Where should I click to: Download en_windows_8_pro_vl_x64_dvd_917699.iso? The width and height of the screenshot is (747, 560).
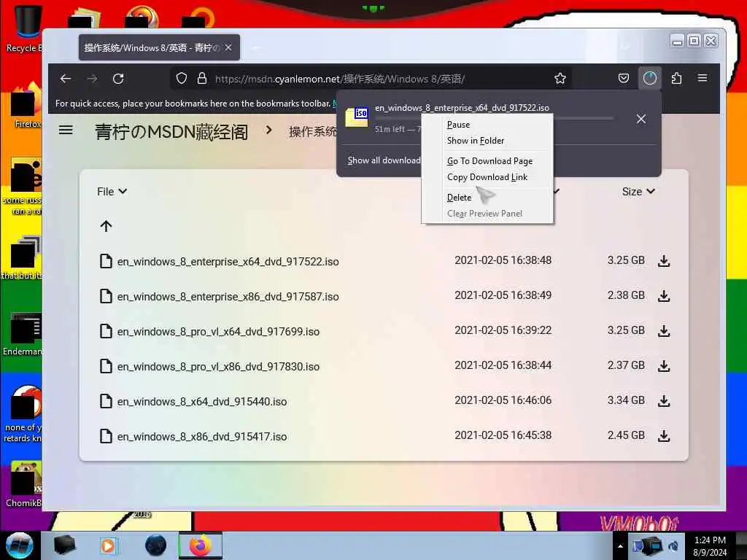point(664,331)
